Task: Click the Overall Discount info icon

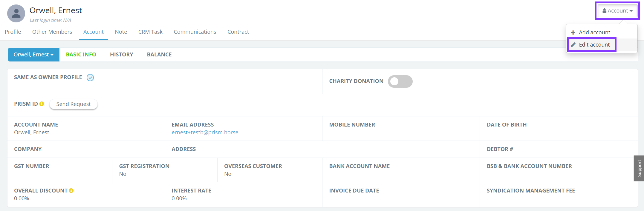Action: click(x=71, y=190)
